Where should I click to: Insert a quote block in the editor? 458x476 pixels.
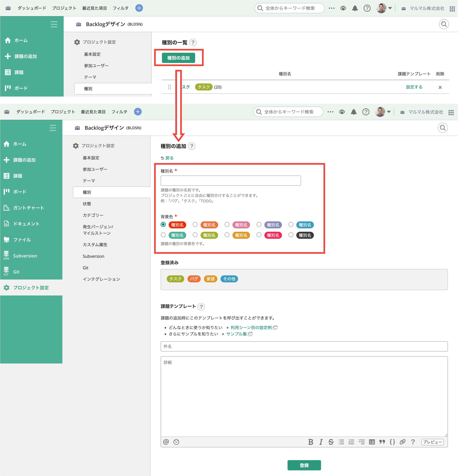(x=382, y=442)
